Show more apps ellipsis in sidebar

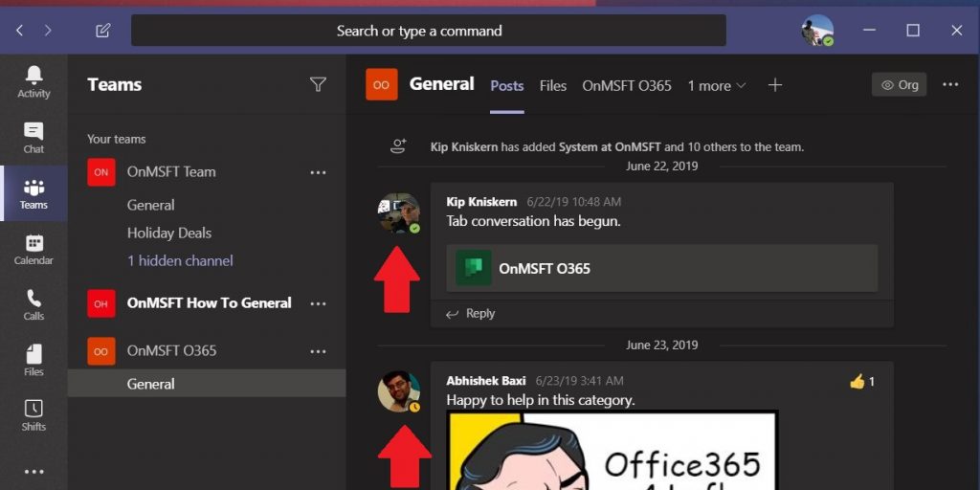pyautogui.click(x=33, y=472)
